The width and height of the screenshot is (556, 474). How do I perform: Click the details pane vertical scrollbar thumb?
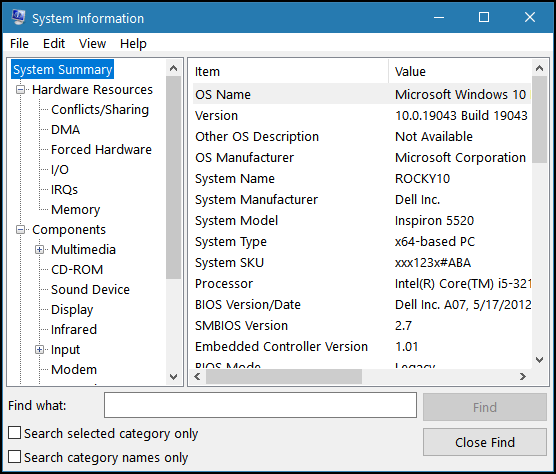pyautogui.click(x=539, y=119)
